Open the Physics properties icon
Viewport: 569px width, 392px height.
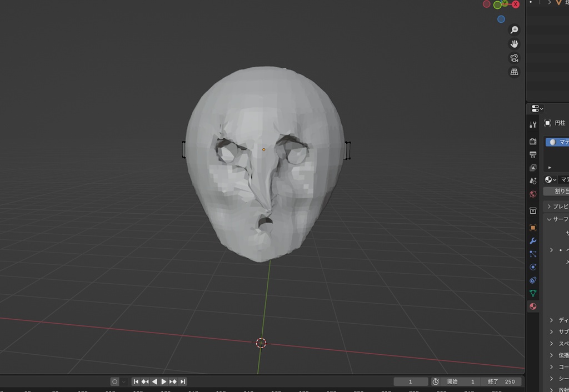[x=533, y=267]
